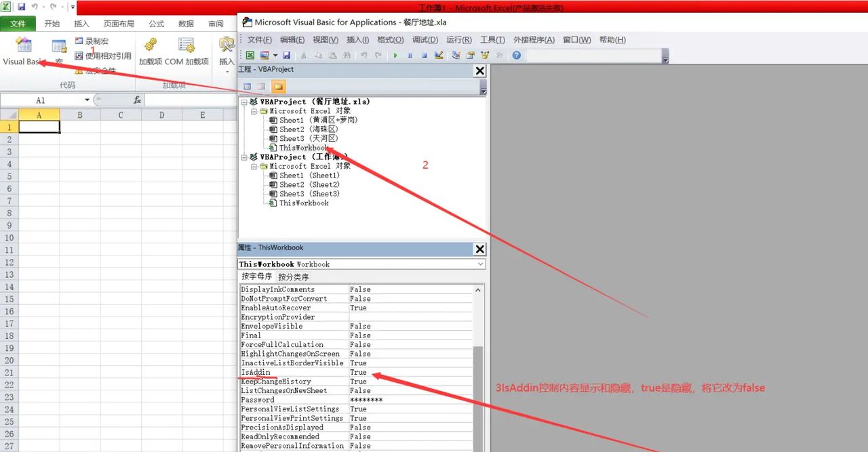Click View Microsoft Excel icon in VBA toolbar

click(x=250, y=56)
